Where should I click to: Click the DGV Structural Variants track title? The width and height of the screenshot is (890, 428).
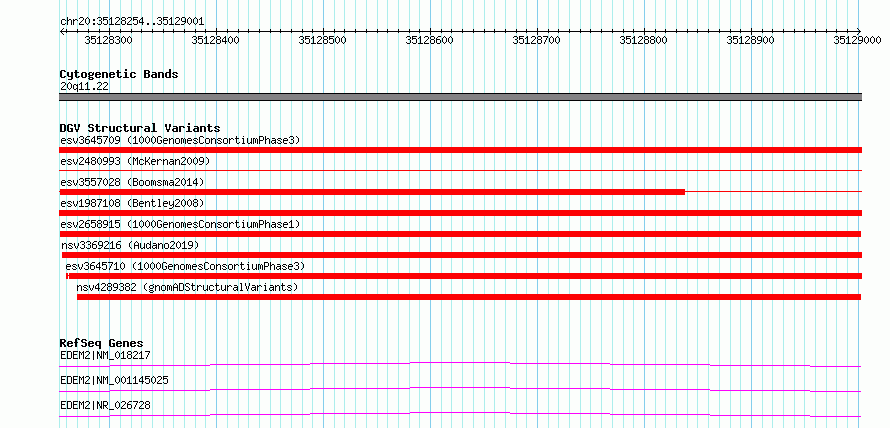pyautogui.click(x=140, y=128)
